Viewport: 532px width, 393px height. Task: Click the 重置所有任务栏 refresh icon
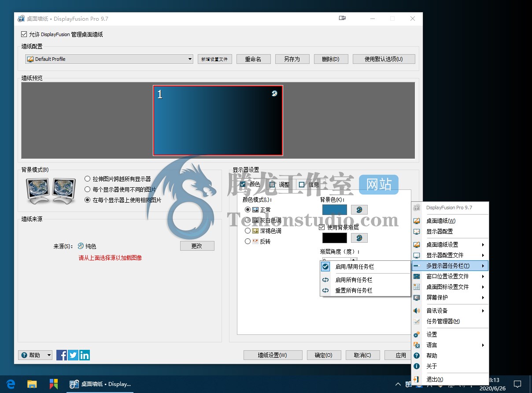[x=325, y=290]
